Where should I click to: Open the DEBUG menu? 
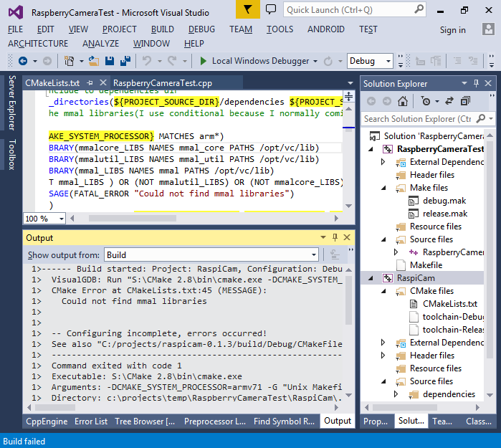pos(201,29)
